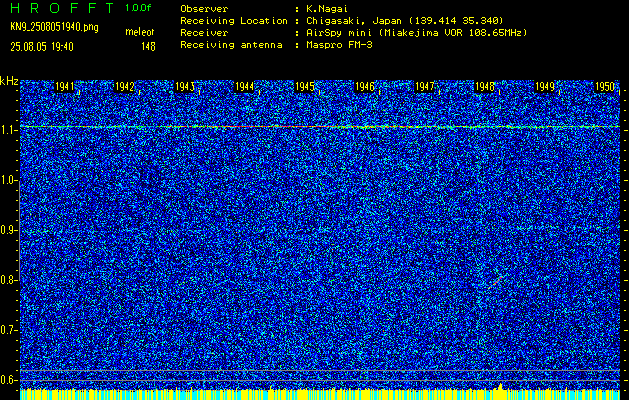Click the kHz axis unit label
The image size is (629, 400).
pyautogui.click(x=9, y=81)
